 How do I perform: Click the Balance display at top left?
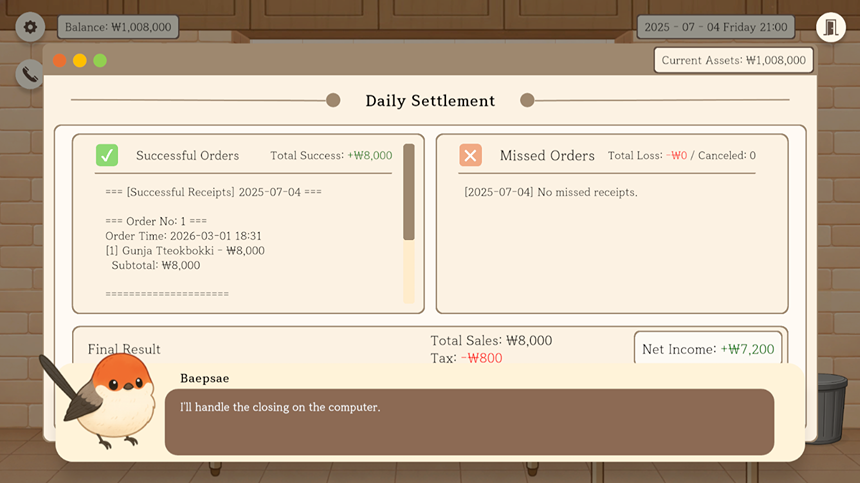click(x=118, y=27)
